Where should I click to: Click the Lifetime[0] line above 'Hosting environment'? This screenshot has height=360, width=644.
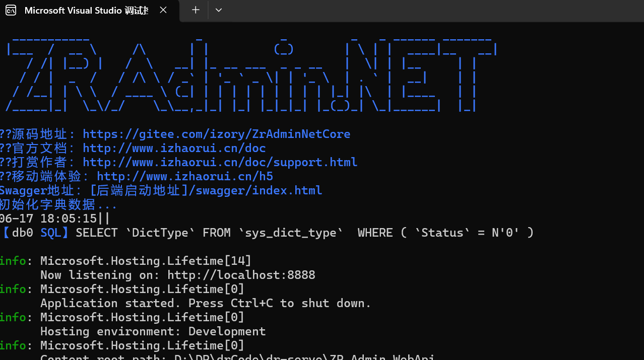pos(142,317)
